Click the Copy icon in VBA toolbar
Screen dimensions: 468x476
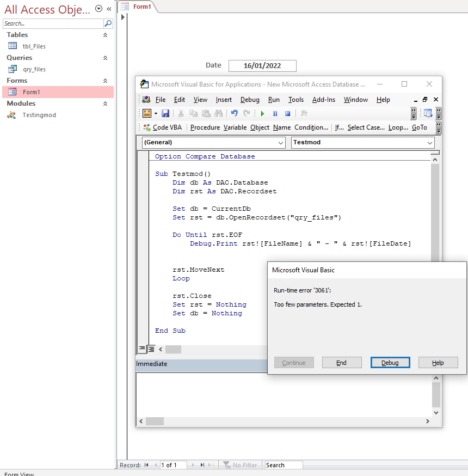(x=193, y=113)
